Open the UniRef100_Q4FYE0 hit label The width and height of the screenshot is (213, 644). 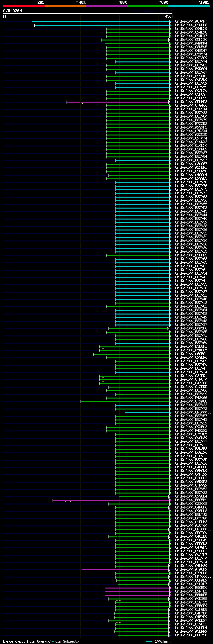coord(191,613)
